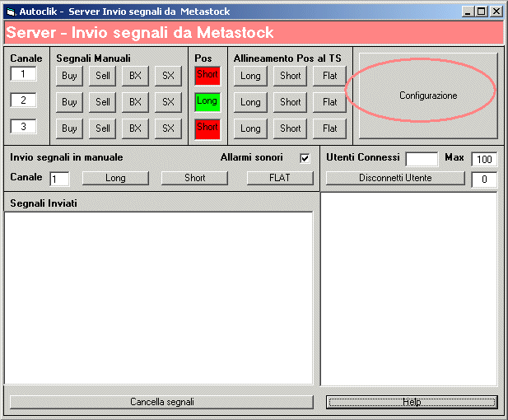
Task: Send manual FLAT signal
Action: (280, 178)
